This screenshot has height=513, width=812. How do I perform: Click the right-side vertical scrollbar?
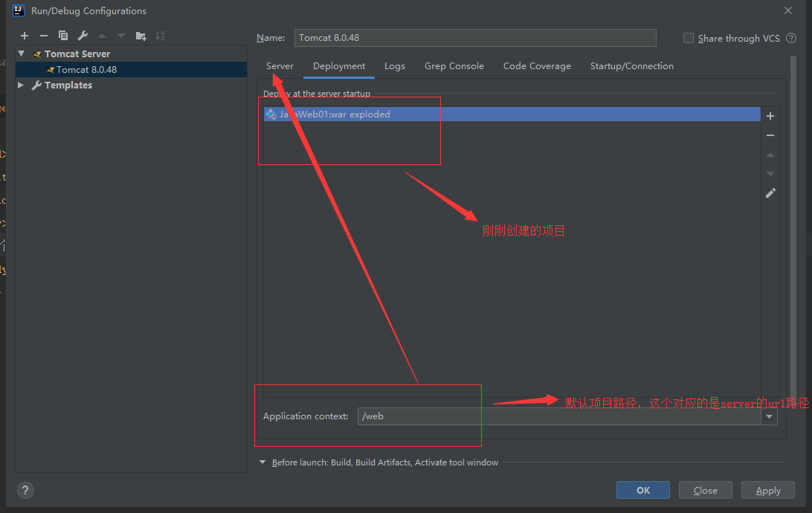[793, 228]
